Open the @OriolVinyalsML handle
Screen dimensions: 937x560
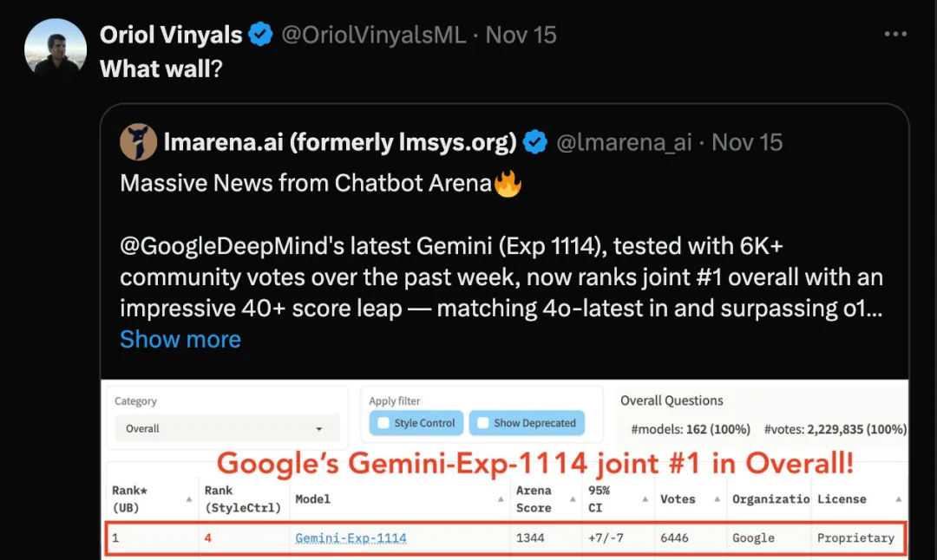tap(373, 35)
